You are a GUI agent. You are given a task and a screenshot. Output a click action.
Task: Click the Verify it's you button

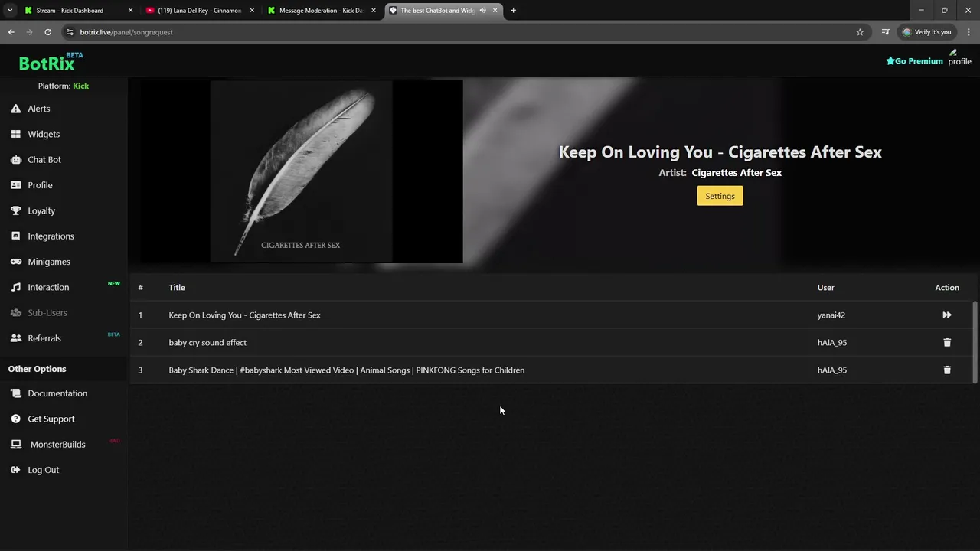926,32
